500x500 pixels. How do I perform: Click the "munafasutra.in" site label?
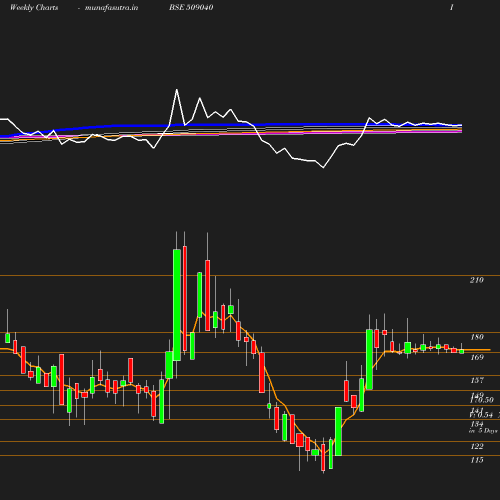click(111, 8)
